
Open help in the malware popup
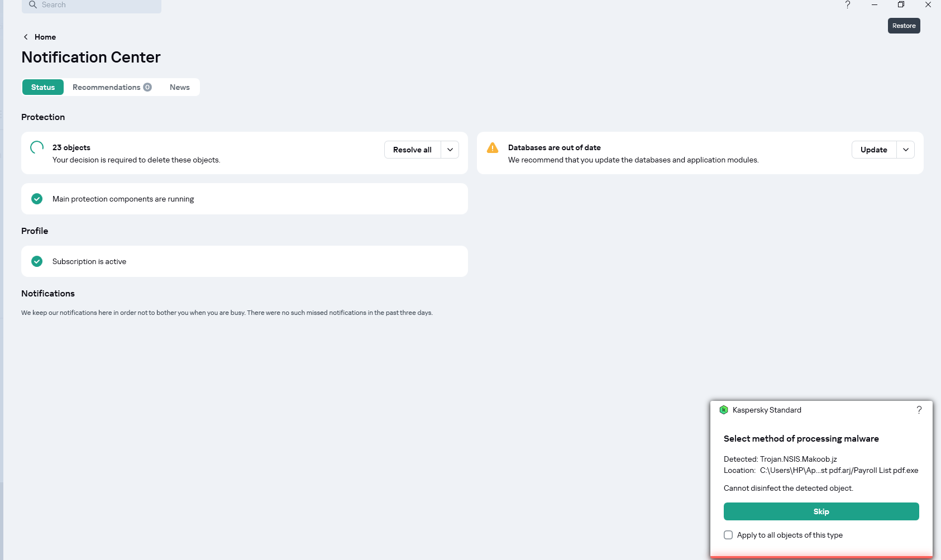[x=919, y=410]
